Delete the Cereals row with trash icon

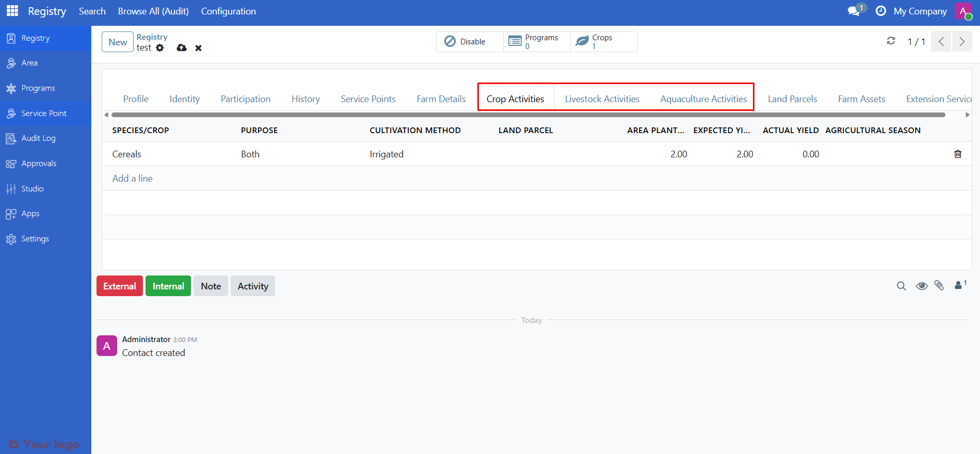[x=958, y=154]
